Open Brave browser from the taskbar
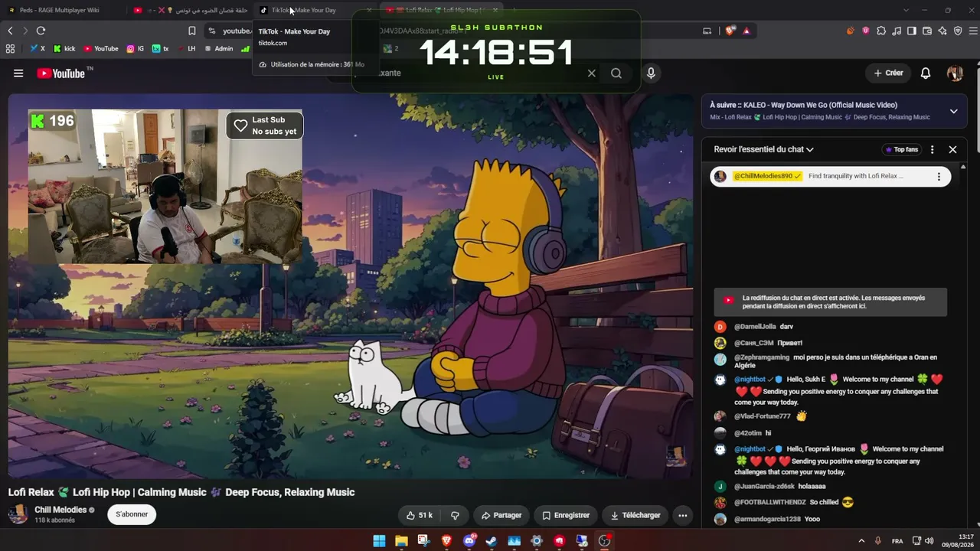The height and width of the screenshot is (551, 980). click(x=446, y=541)
